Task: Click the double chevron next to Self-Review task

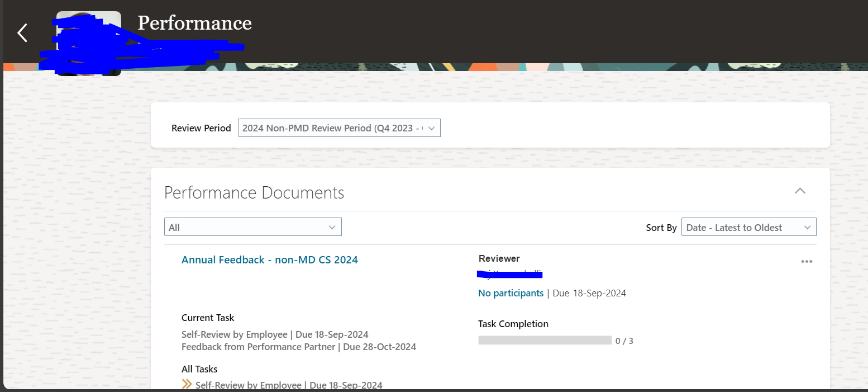Action: 186,384
